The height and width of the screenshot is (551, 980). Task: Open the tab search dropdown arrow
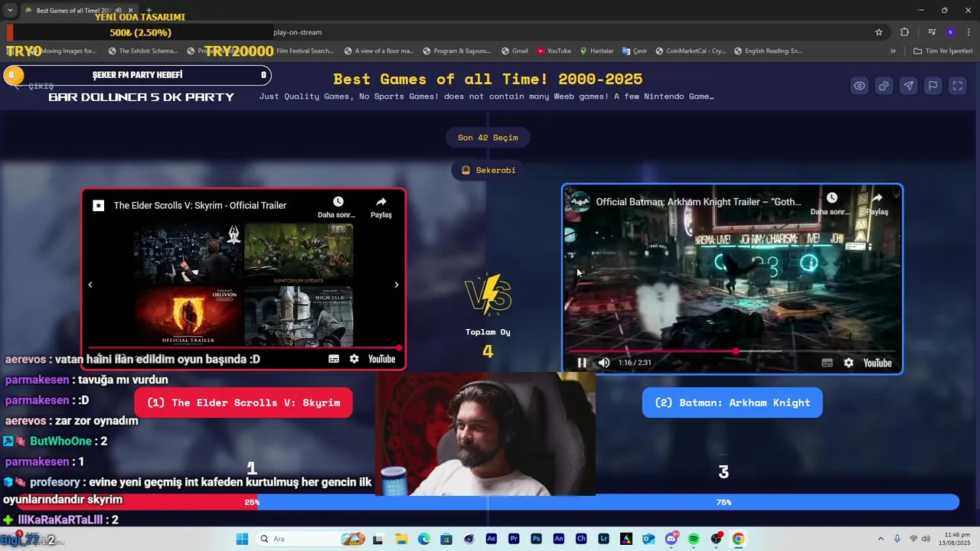pyautogui.click(x=10, y=11)
